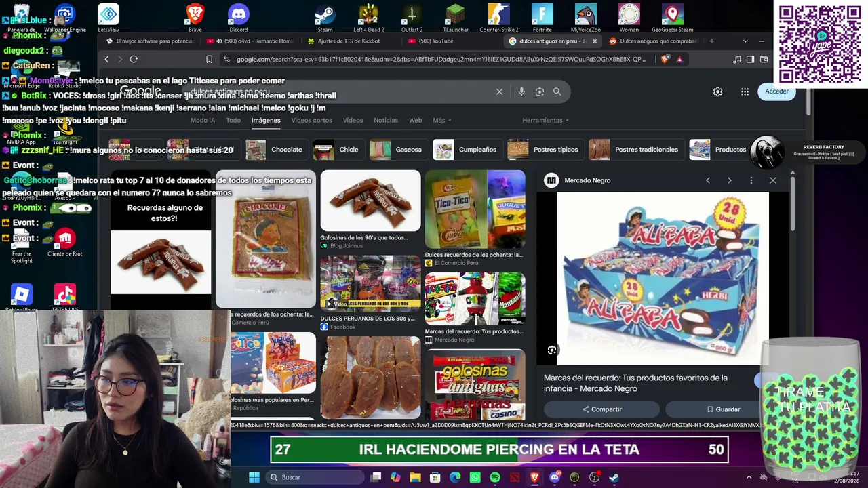Open the Counter-Strike 2 desktop icon

coord(499,17)
